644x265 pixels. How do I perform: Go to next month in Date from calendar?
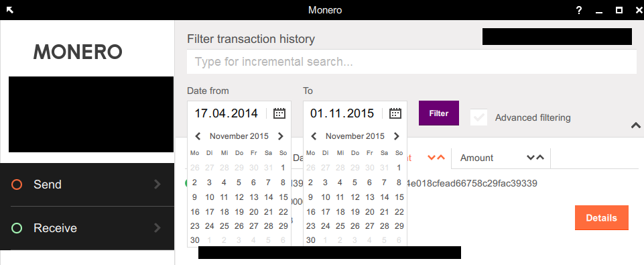281,136
